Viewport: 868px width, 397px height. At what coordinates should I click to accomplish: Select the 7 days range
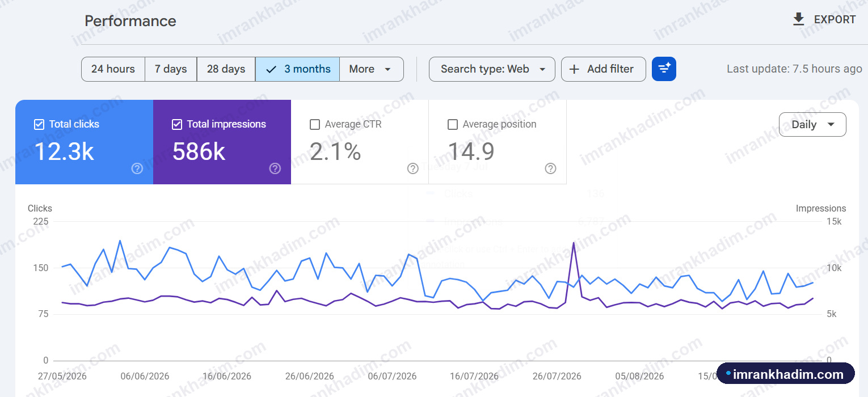171,69
